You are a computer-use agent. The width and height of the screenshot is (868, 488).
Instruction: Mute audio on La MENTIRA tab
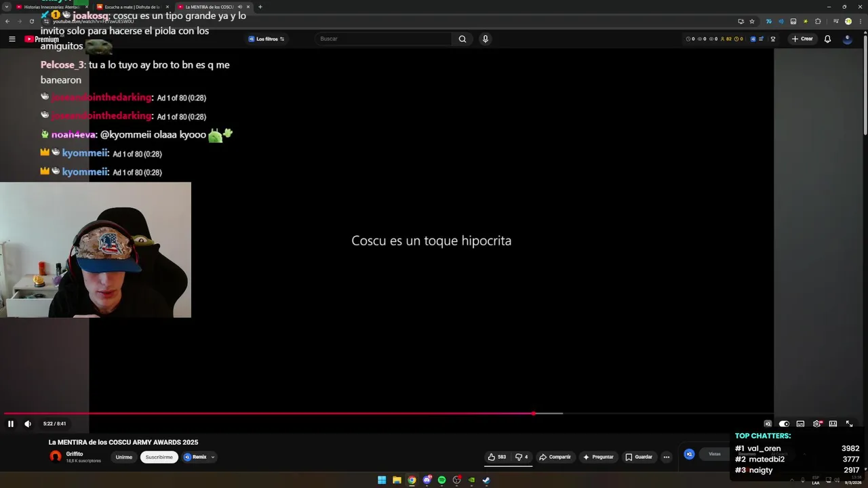pyautogui.click(x=239, y=7)
